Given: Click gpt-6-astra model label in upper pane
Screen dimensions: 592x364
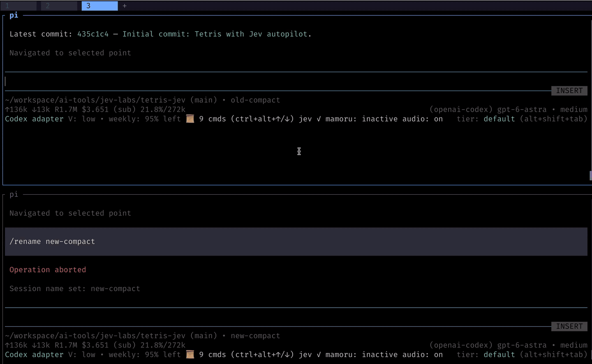Looking at the screenshot, I should coord(522,110).
